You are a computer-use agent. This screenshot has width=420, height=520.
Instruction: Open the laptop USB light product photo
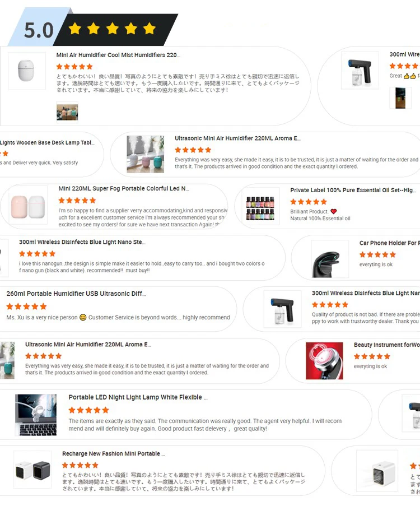(x=36, y=415)
